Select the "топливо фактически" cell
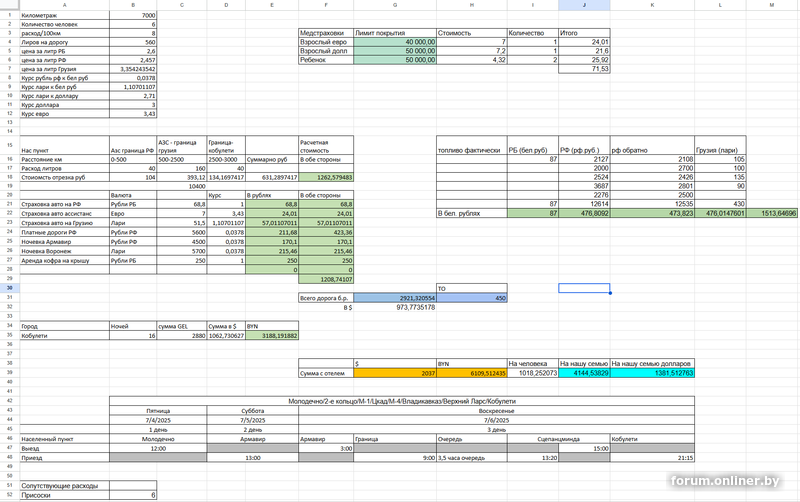Viewport: 800px width, 502px height. pos(472,145)
